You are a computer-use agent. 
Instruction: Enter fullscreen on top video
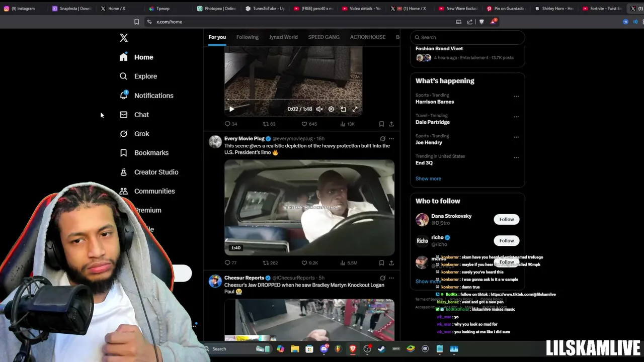(x=355, y=109)
